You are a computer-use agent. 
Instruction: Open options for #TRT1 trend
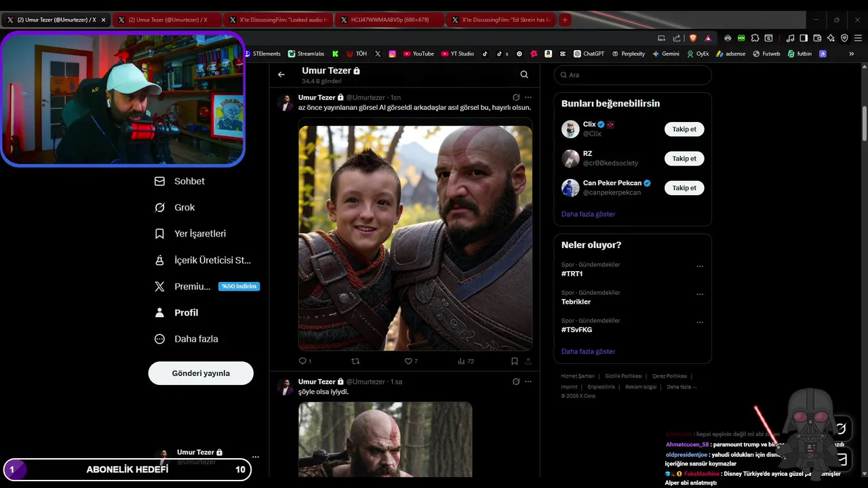coord(700,266)
